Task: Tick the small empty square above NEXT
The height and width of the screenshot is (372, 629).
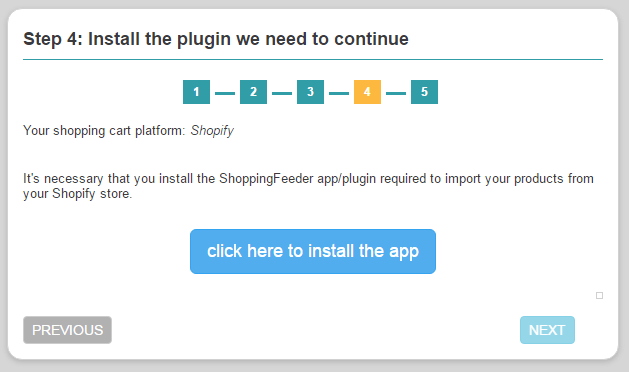Action: tap(599, 296)
